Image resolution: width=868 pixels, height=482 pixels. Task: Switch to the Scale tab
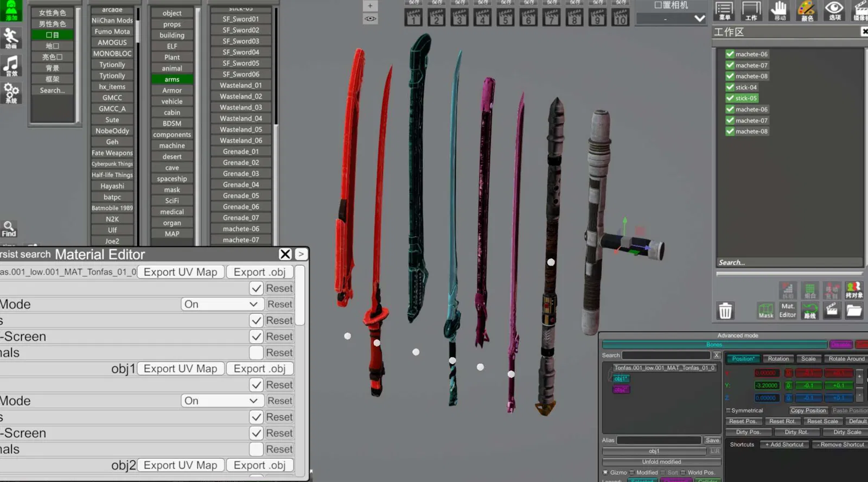pyautogui.click(x=808, y=359)
